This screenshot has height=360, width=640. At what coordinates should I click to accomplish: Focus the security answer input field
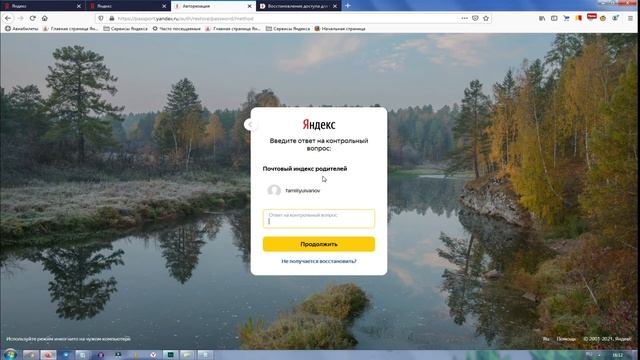(x=319, y=219)
